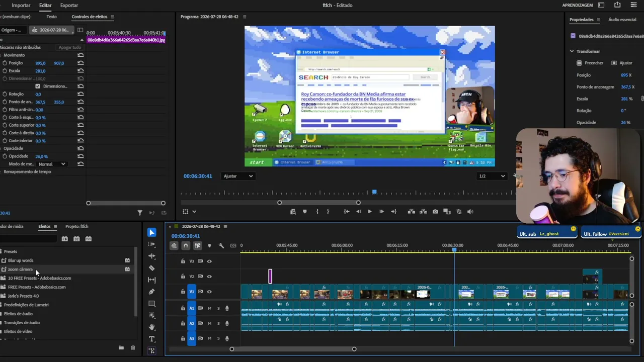644x362 pixels.
Task: Choose the Track Select Forward tool
Action: 151,244
